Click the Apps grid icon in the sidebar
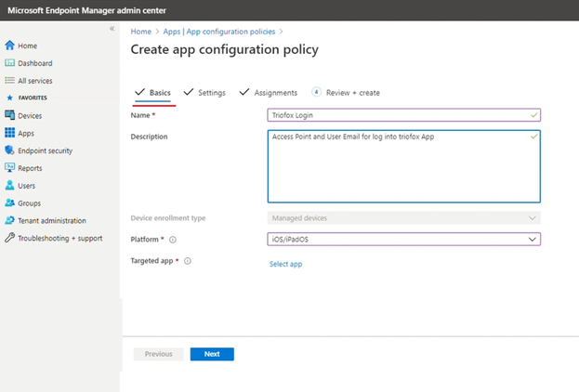This screenshot has height=392, width=579. coord(10,133)
